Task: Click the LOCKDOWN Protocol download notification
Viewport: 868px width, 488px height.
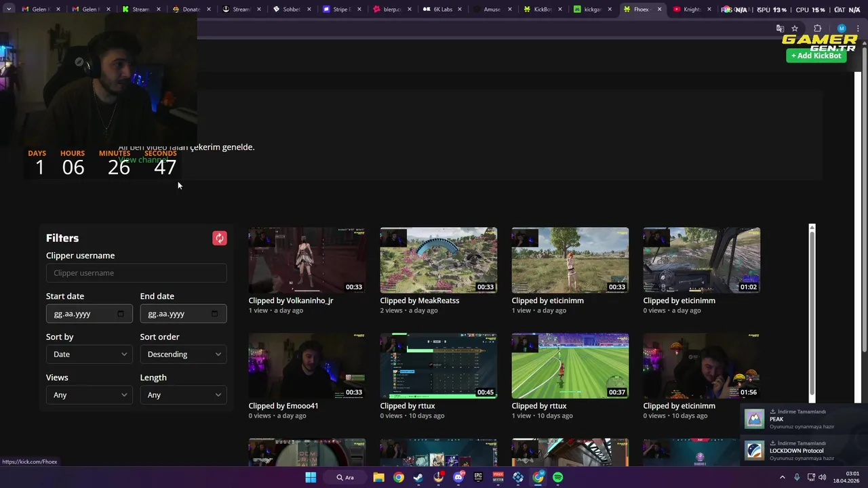Action: point(804,451)
